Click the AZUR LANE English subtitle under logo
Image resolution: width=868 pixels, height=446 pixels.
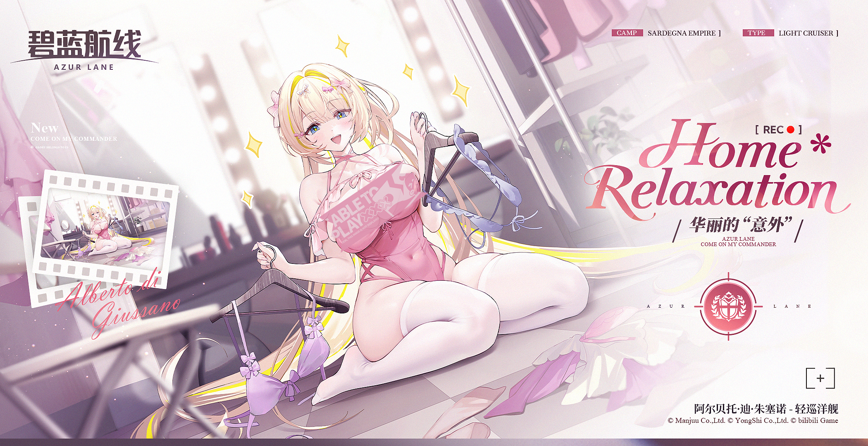click(x=84, y=67)
